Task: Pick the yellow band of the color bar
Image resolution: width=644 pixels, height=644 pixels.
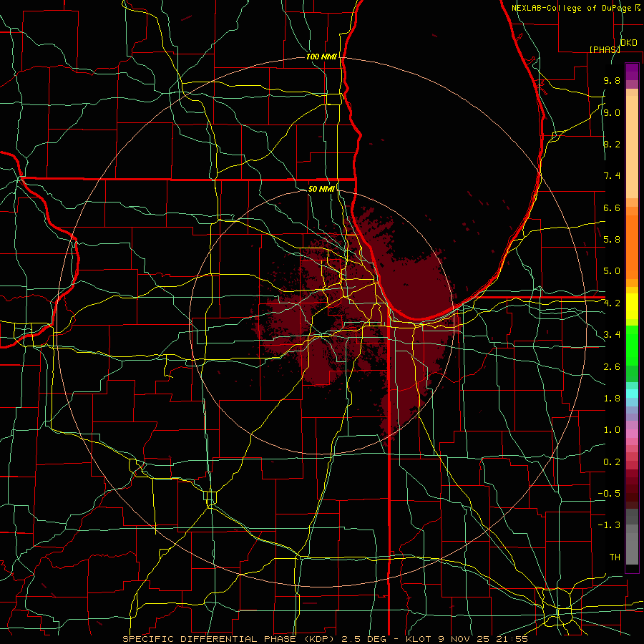Action: tap(632, 306)
